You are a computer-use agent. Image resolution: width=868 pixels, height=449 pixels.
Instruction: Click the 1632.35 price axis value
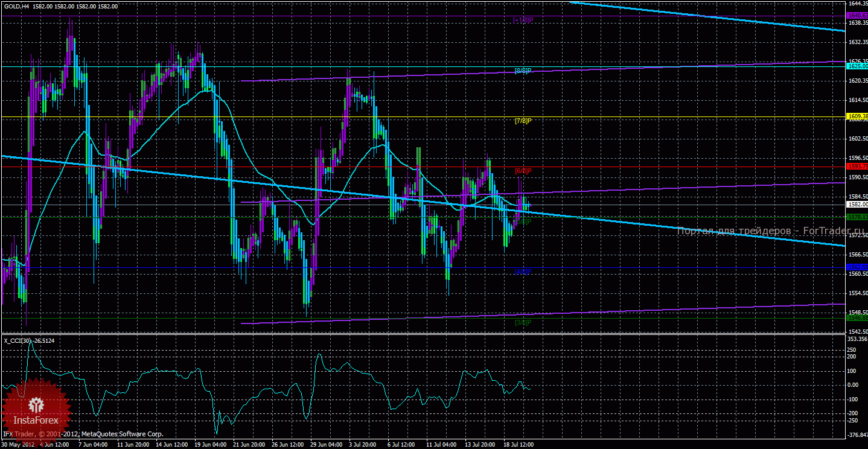pos(858,42)
